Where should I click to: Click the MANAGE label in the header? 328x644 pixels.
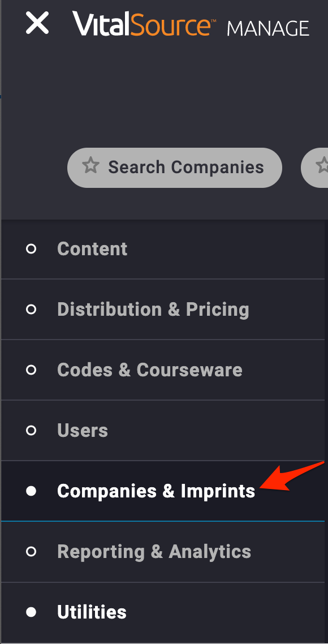pos(268,28)
